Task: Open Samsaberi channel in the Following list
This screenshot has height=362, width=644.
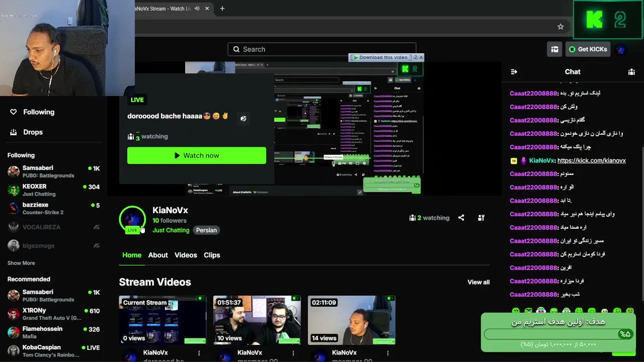Action: tap(53, 171)
